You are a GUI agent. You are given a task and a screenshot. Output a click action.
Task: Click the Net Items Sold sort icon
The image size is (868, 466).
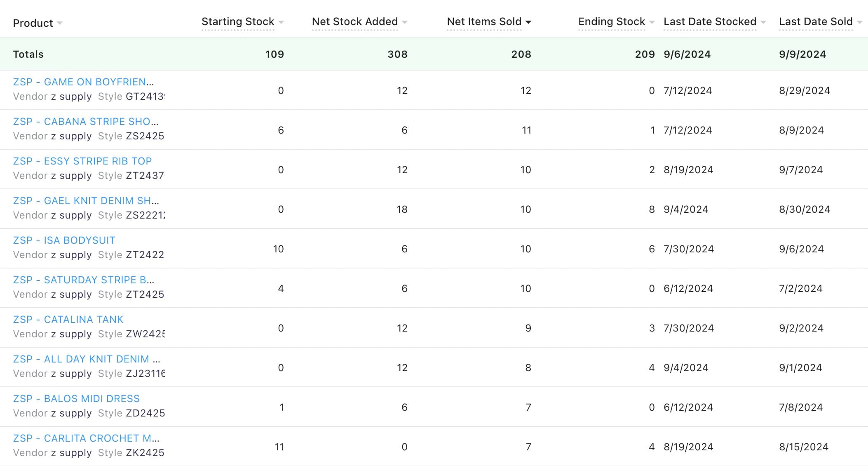[x=529, y=21]
